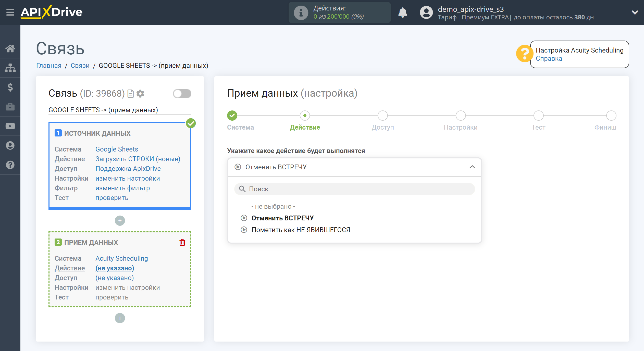Open Поддержка ApixDrive access link
The image size is (644, 351).
128,169
